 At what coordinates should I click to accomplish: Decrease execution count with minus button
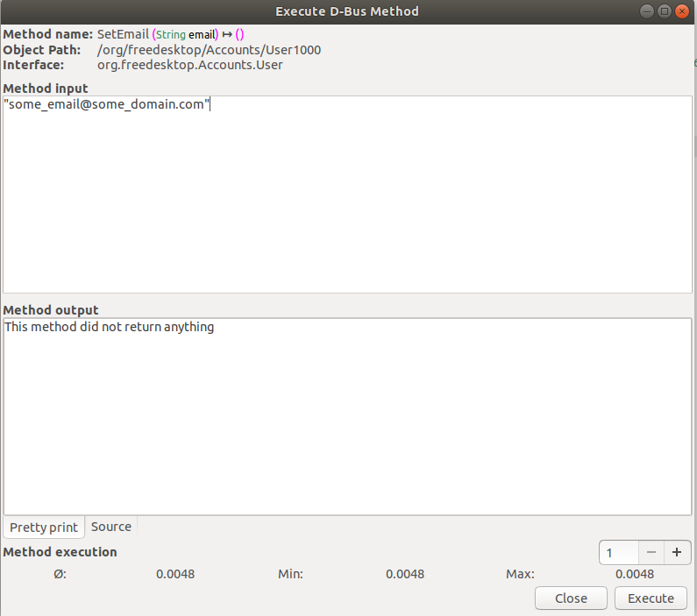tap(651, 553)
